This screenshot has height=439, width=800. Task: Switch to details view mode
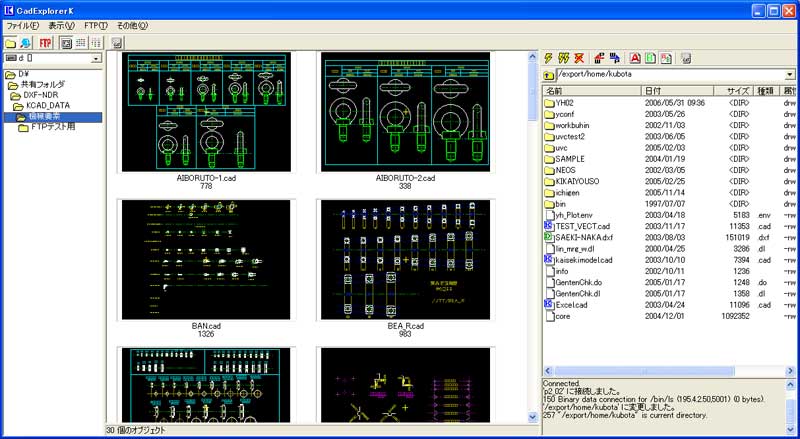click(x=95, y=43)
